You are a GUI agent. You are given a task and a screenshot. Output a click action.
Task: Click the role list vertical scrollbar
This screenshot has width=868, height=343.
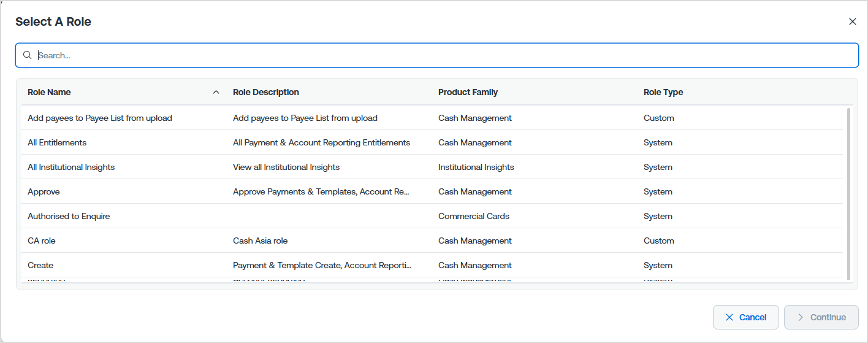(848, 193)
